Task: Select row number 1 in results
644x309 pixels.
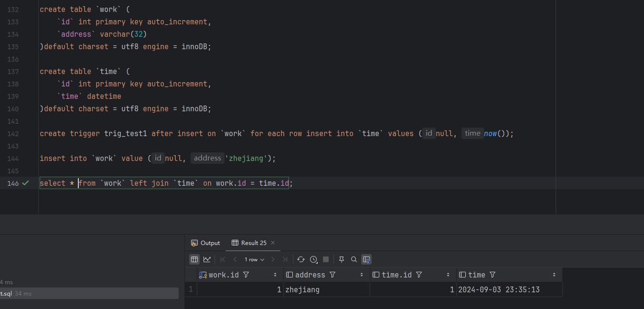Action: [191, 289]
